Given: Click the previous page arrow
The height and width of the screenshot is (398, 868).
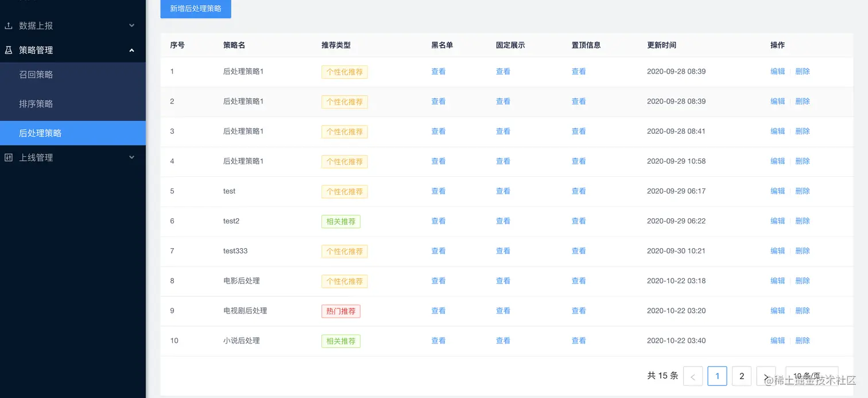Looking at the screenshot, I should tap(693, 376).
